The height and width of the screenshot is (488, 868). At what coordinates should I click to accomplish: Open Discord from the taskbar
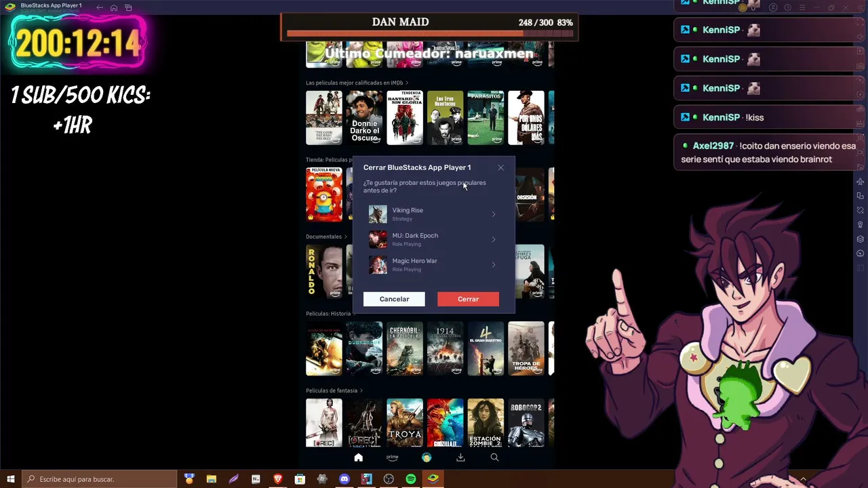point(344,479)
